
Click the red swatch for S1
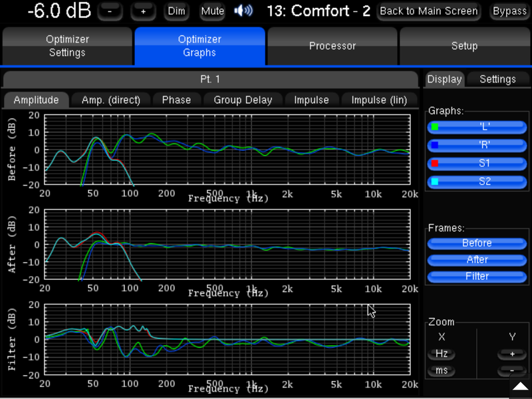(435, 163)
